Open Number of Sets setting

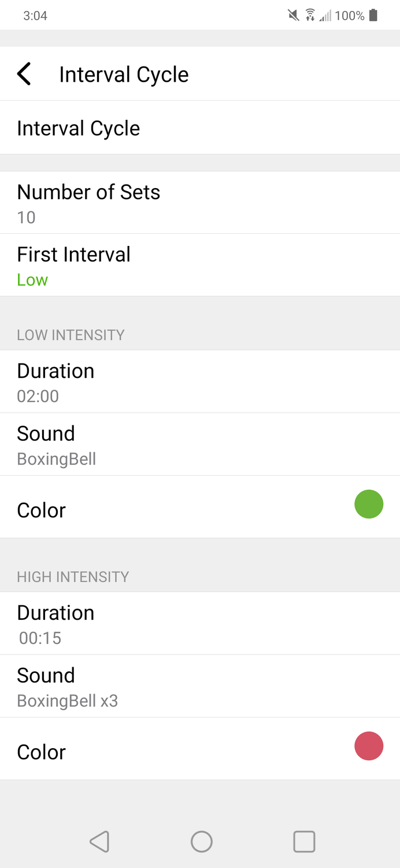[x=200, y=203]
